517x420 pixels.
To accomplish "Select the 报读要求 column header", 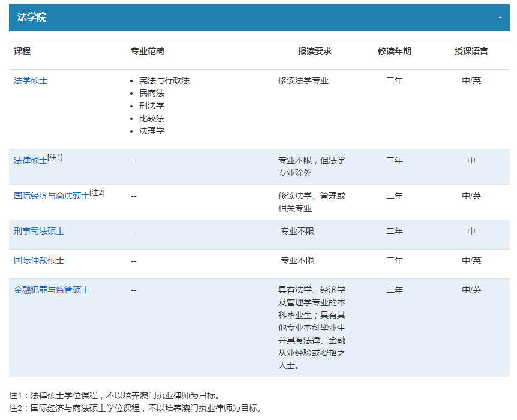I will pyautogui.click(x=315, y=51).
